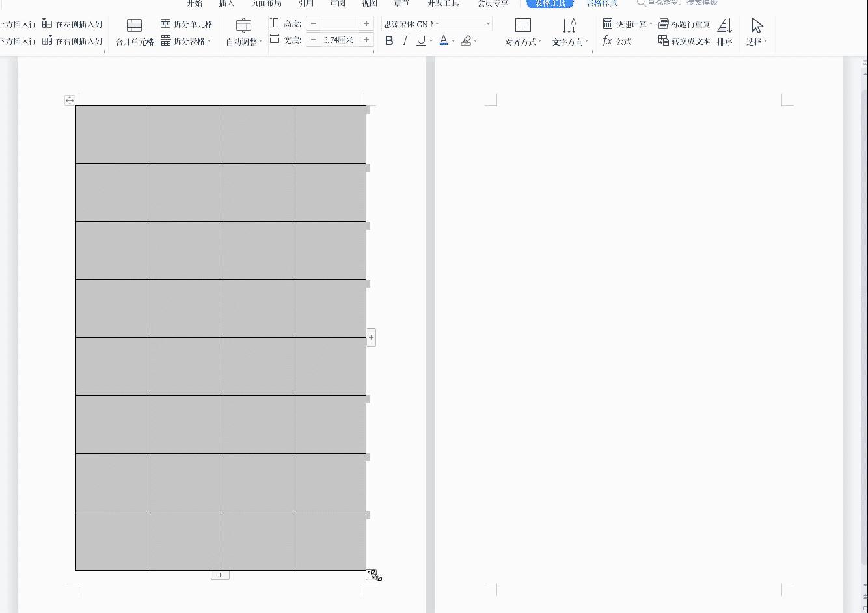Click the font color A swatch
868x613 pixels.
pyautogui.click(x=444, y=41)
